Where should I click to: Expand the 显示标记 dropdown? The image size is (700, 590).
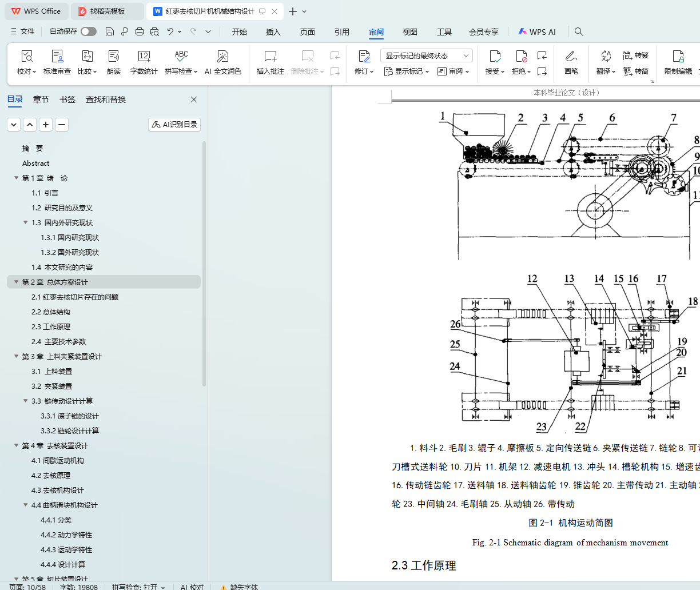[x=407, y=71]
